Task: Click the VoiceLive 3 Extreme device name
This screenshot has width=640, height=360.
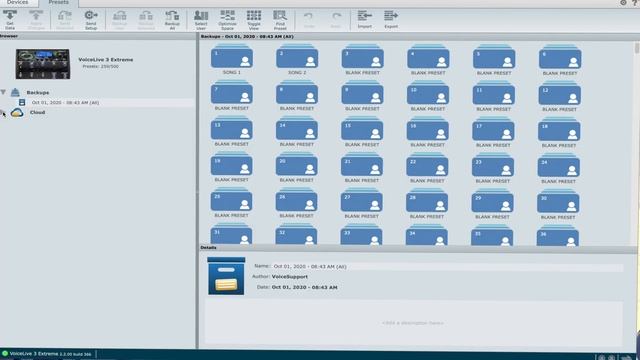Action: point(106,60)
